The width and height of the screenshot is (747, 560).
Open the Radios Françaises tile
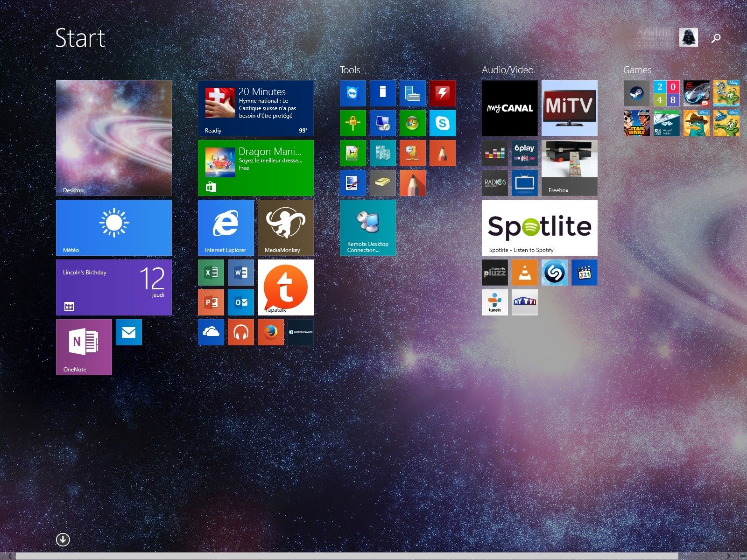point(495,183)
